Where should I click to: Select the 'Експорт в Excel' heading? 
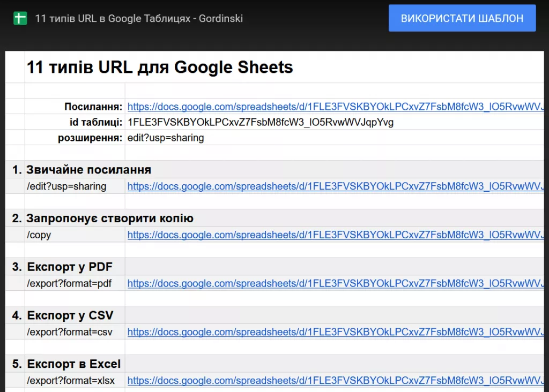73,364
